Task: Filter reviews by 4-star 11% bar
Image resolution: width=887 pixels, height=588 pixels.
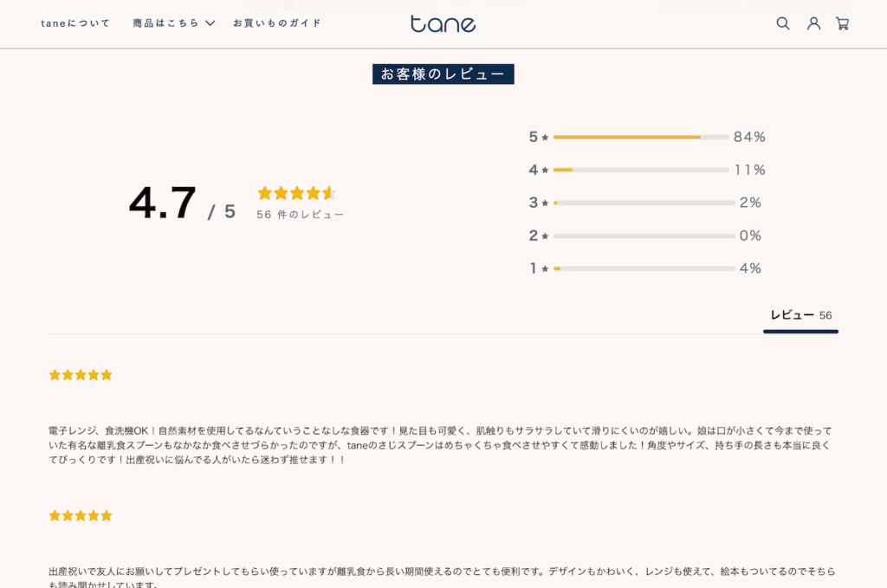Action: 641,170
